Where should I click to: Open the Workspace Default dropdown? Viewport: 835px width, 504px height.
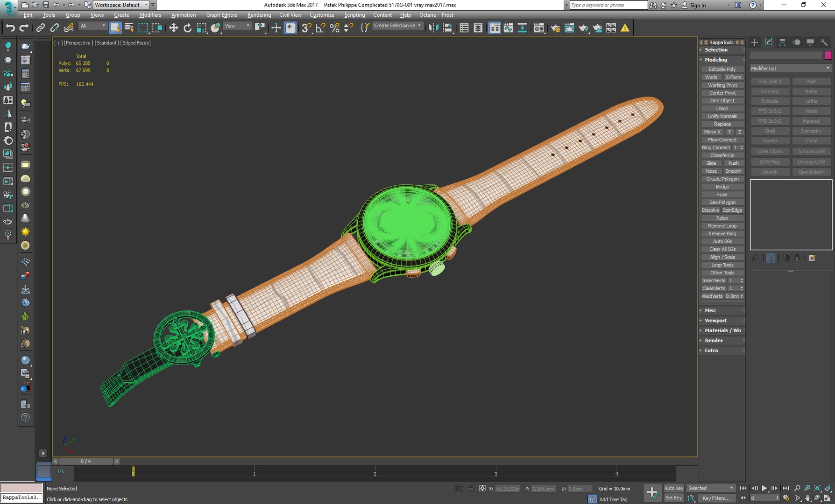point(121,5)
